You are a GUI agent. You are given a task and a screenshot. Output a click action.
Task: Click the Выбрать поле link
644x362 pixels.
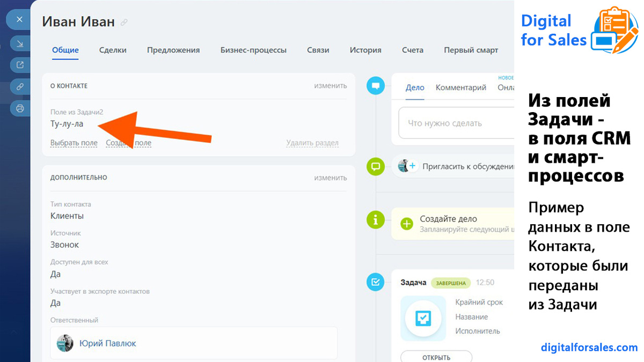point(74,143)
